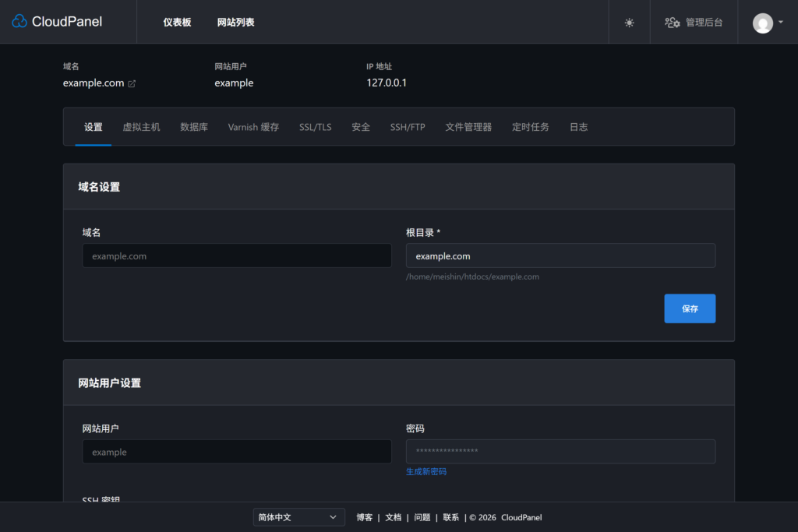Open 简体中文 language dropdown

click(x=298, y=517)
